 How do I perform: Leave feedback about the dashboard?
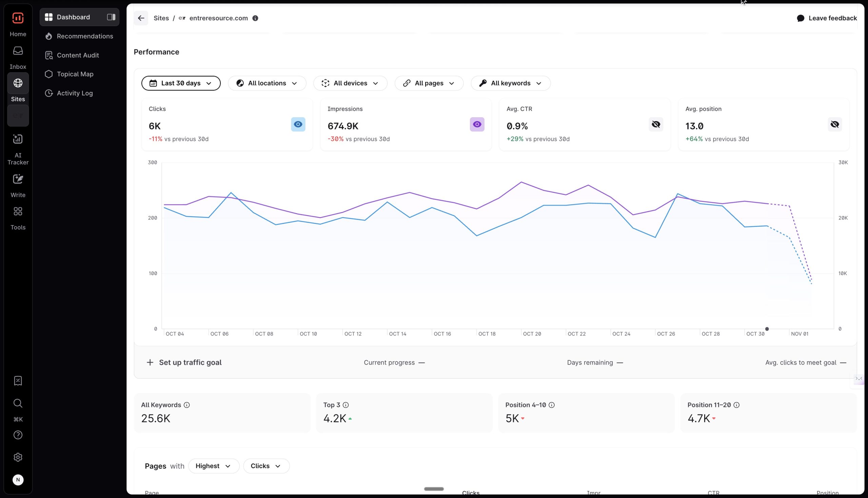(827, 18)
